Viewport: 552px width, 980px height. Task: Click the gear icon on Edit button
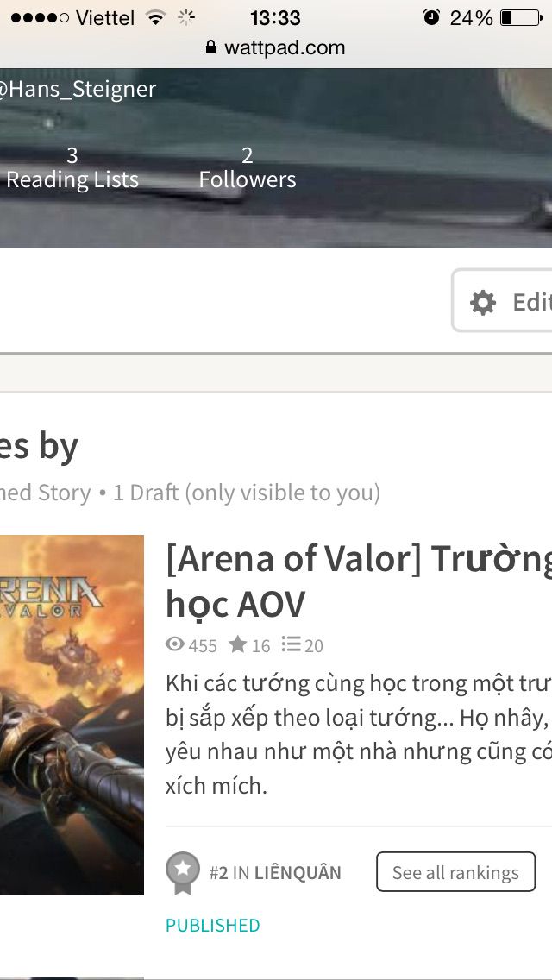pos(483,303)
